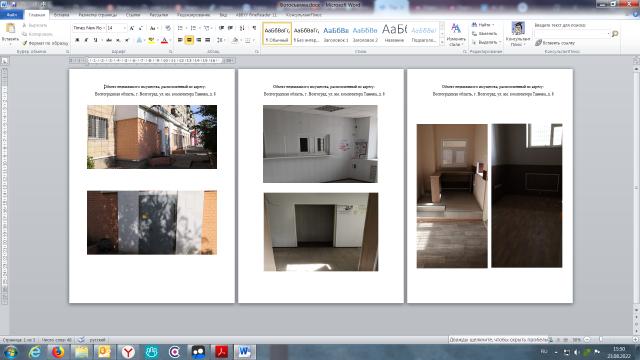Click the Заменить (Replace) button
The image size is (640, 360).
click(484, 33)
